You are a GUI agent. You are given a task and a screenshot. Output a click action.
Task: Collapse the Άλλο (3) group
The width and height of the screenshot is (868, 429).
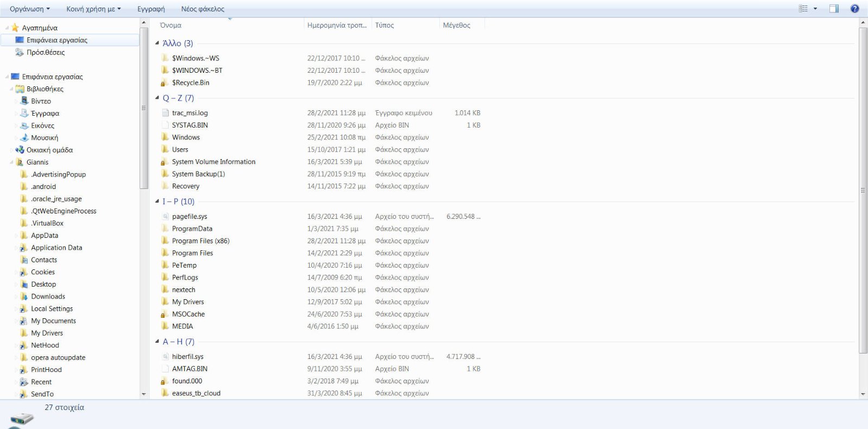[x=157, y=43]
